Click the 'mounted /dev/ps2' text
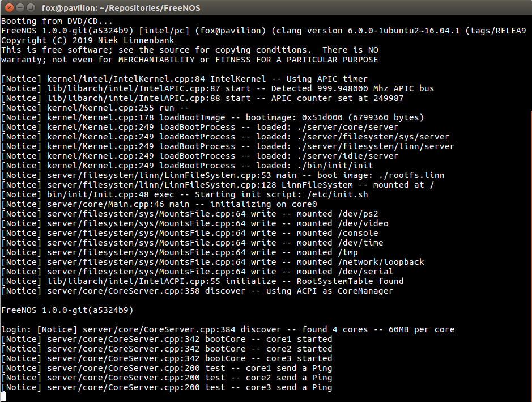This screenshot has width=532, height=402. point(337,214)
